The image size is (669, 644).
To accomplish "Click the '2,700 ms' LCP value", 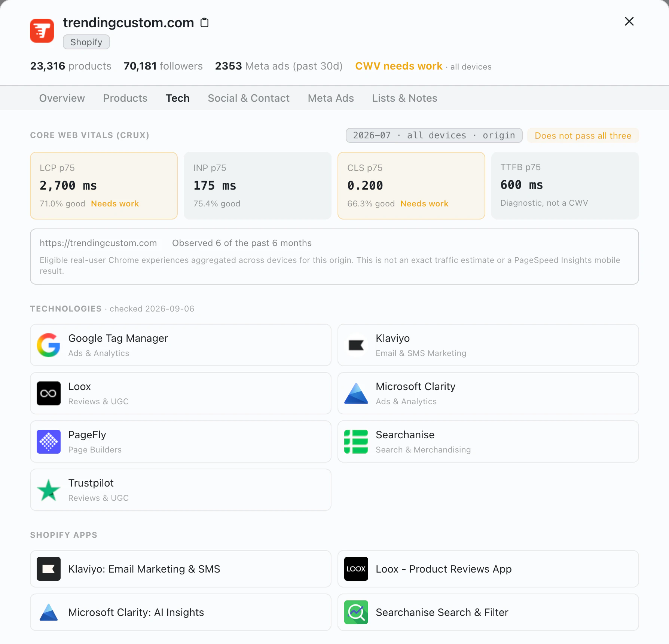I will 68,185.
